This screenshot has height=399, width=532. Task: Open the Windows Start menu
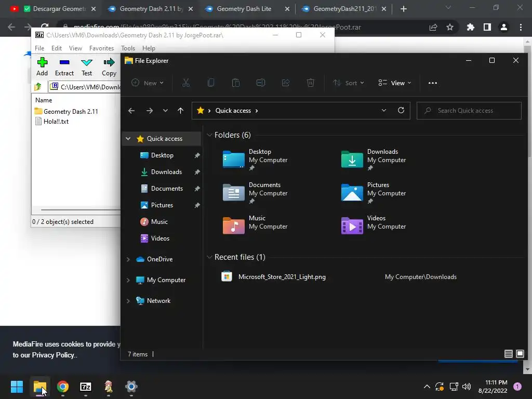pos(17,387)
